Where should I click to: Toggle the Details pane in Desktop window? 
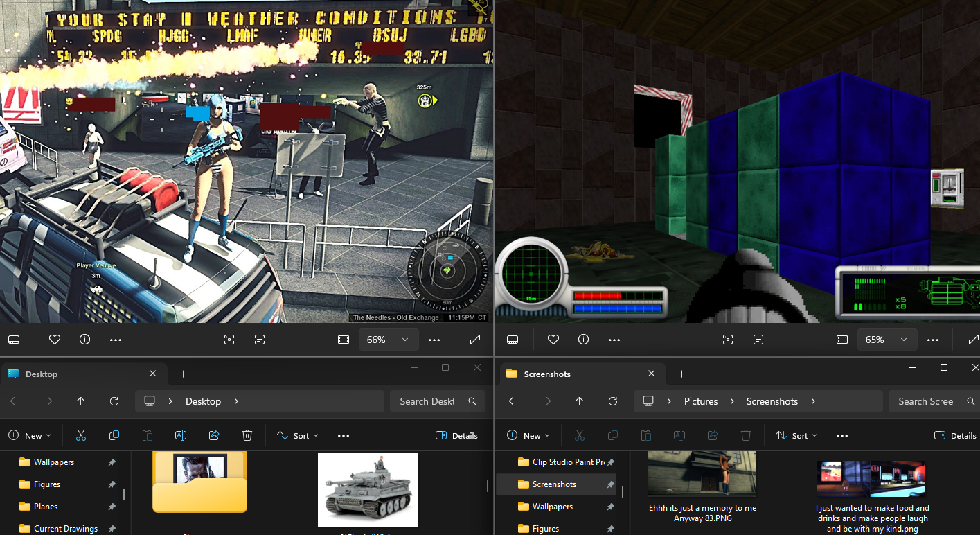(x=456, y=435)
